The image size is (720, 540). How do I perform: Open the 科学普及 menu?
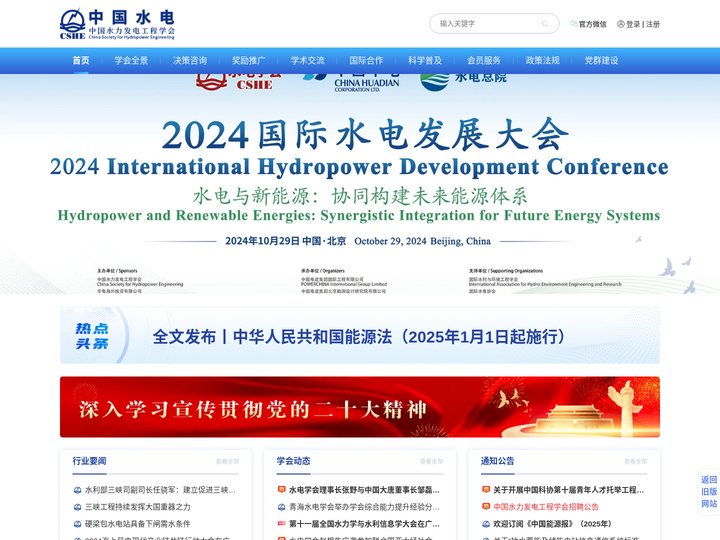click(425, 60)
